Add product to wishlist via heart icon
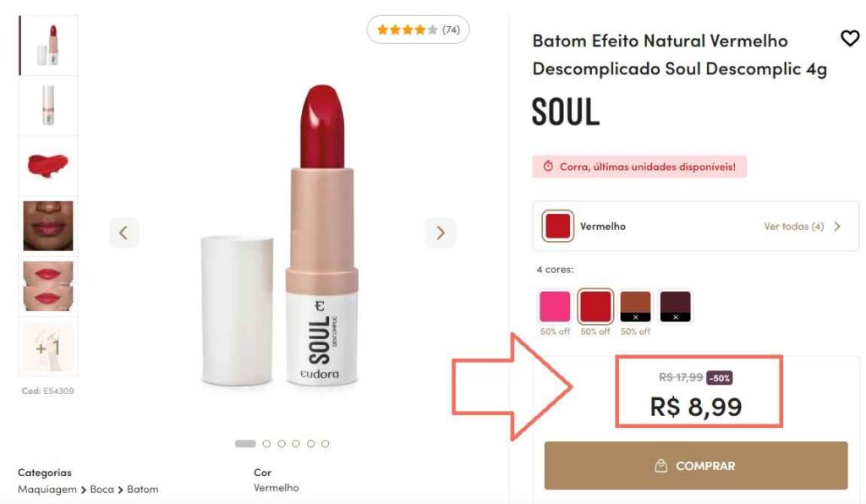 [x=849, y=39]
